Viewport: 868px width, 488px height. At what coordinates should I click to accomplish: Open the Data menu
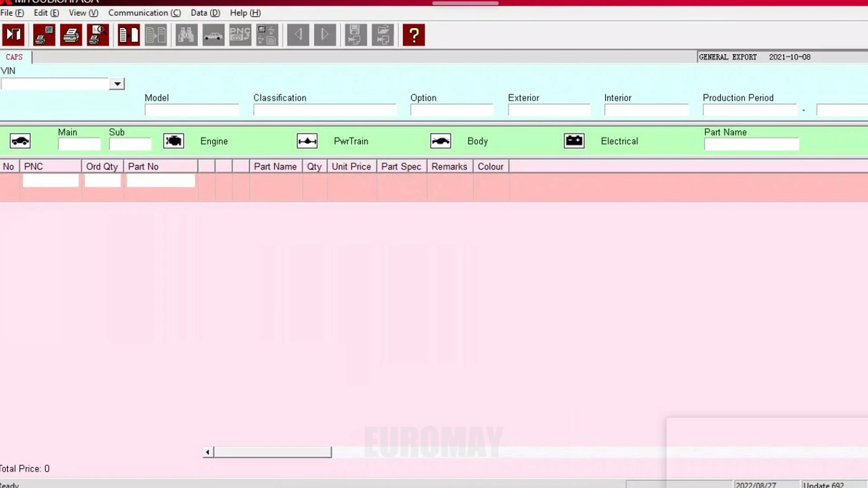(205, 13)
